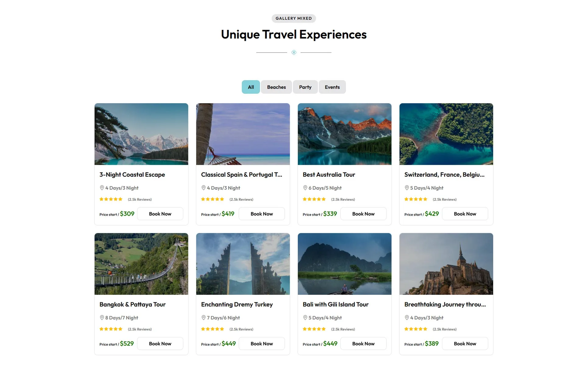Open Breathtaking Journey tour title link

coord(445,304)
